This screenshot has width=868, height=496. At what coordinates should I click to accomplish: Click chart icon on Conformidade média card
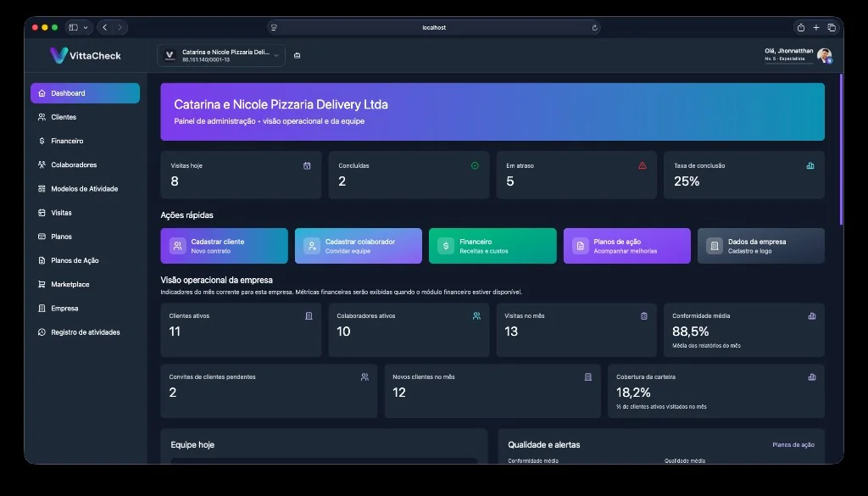[812, 316]
